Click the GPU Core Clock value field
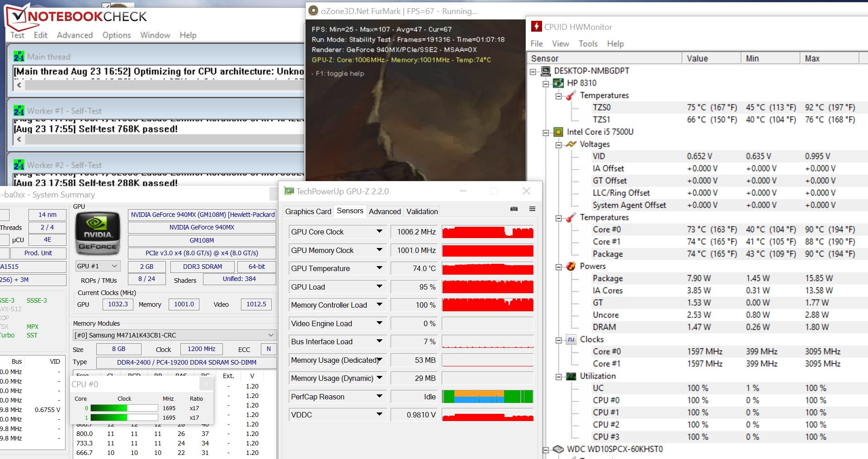 415,232
